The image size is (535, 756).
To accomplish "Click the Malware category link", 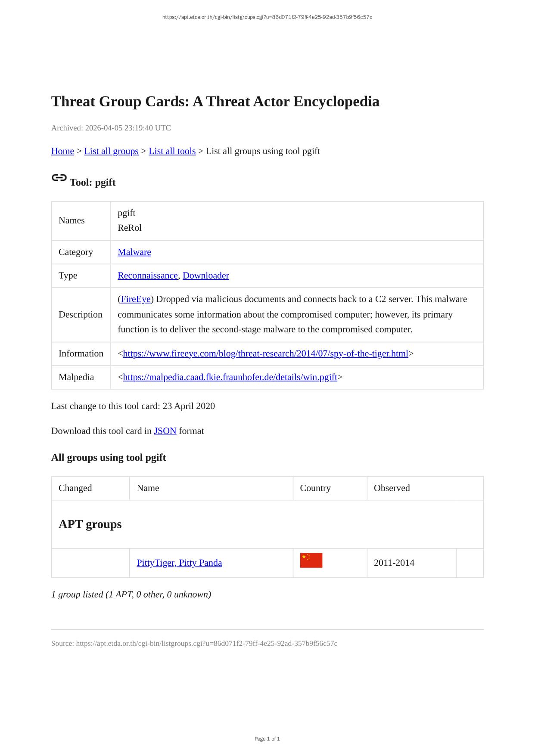I will point(134,252).
